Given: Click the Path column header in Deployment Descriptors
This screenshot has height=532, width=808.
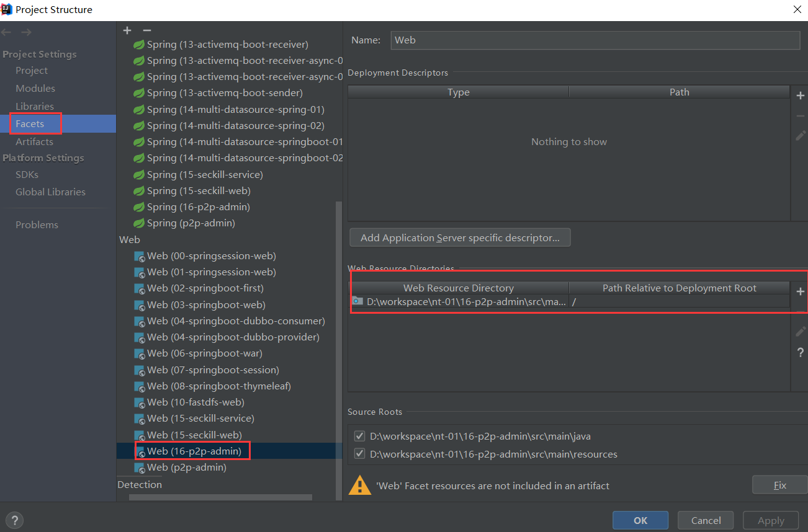Looking at the screenshot, I should click(x=680, y=92).
